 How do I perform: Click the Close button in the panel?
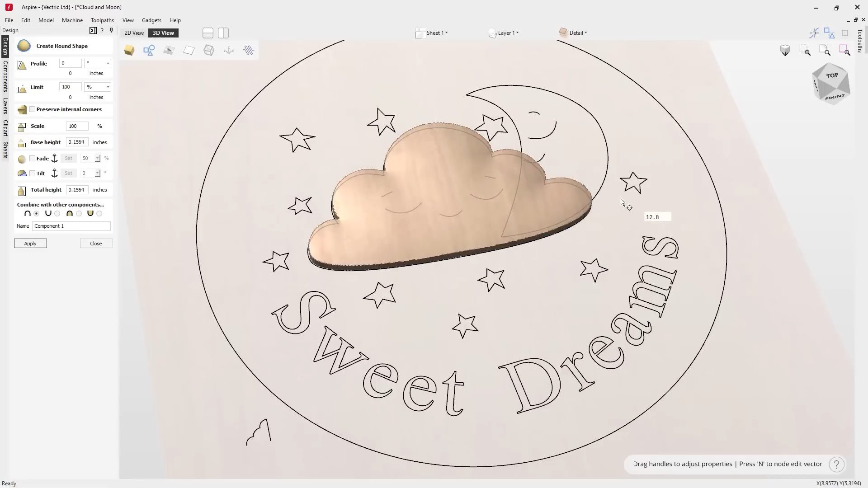coord(96,244)
